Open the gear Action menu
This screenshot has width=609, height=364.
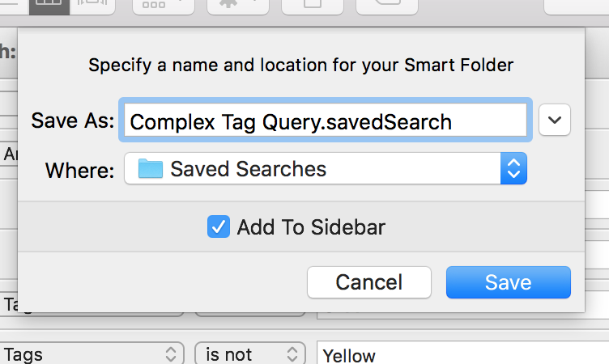pyautogui.click(x=238, y=6)
